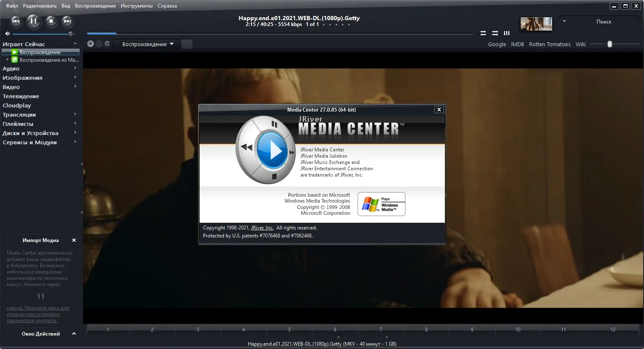Refresh the current view
Image resolution: width=644 pixels, height=349 pixels.
(x=107, y=44)
